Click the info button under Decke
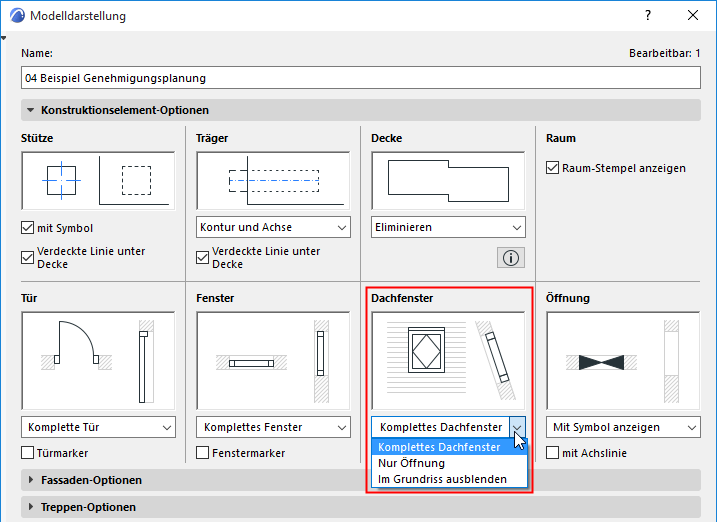The width and height of the screenshot is (717, 522). point(511,258)
